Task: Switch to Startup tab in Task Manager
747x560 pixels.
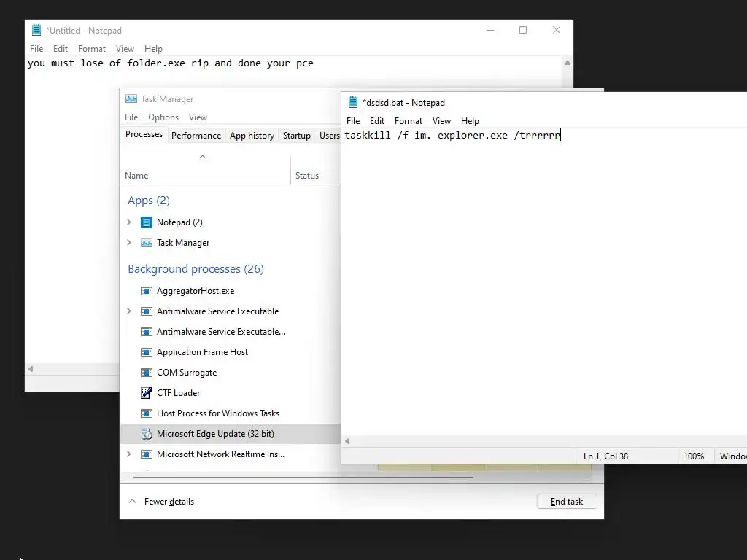Action: point(297,136)
